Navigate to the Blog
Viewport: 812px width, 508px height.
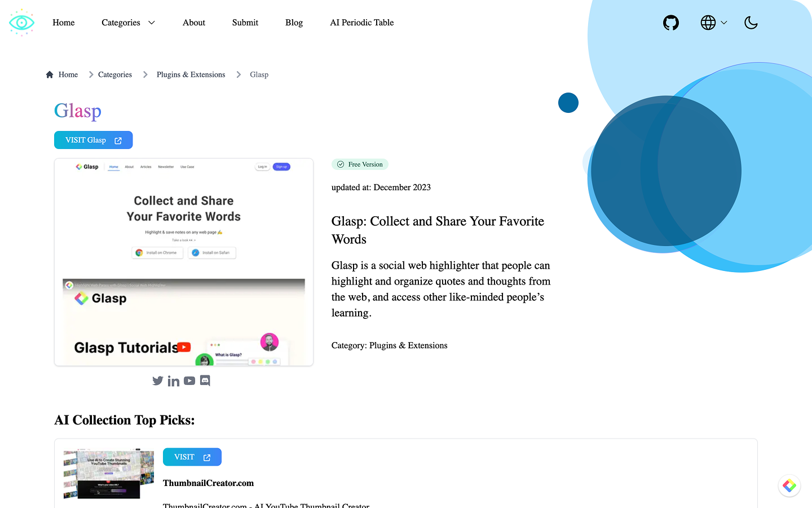point(294,23)
